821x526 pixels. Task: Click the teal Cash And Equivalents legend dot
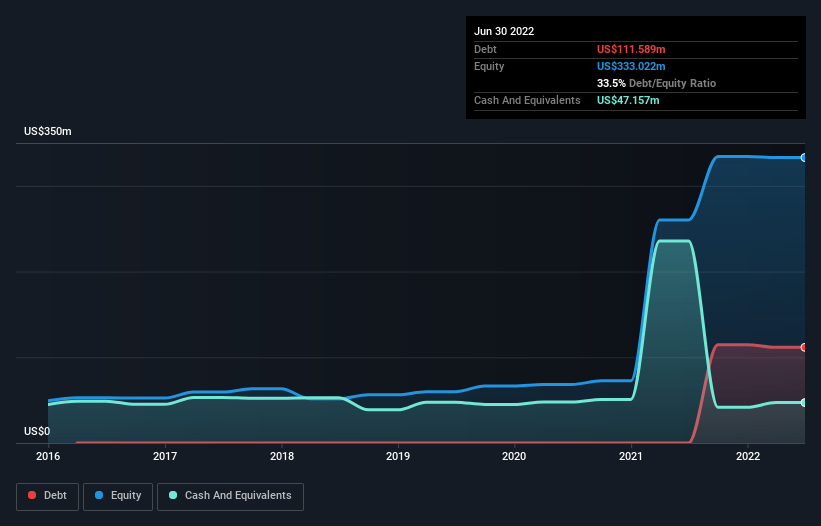[x=173, y=495]
